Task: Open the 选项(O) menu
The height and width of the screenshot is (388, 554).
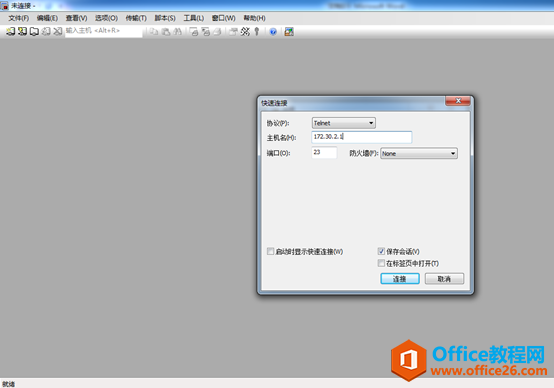Action: 106,18
